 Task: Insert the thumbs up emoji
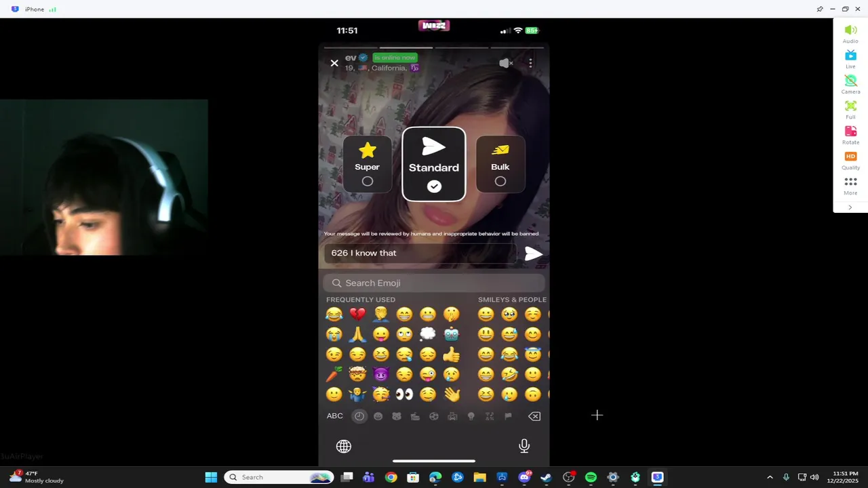click(x=451, y=354)
